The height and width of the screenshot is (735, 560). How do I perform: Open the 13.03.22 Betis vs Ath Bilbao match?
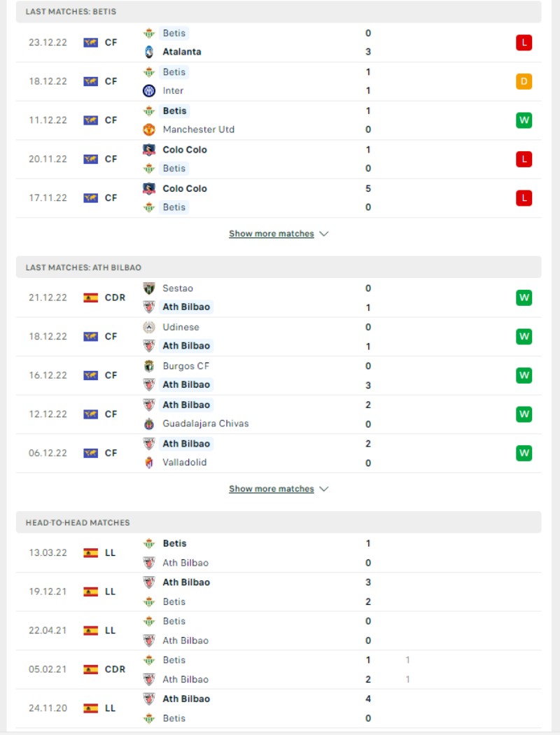click(279, 553)
